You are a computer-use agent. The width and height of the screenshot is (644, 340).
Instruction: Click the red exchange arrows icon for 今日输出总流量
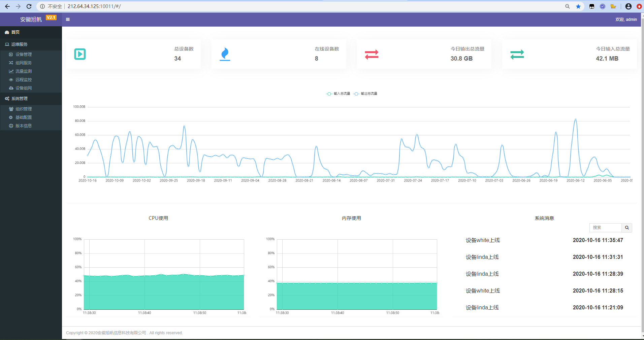tap(372, 54)
